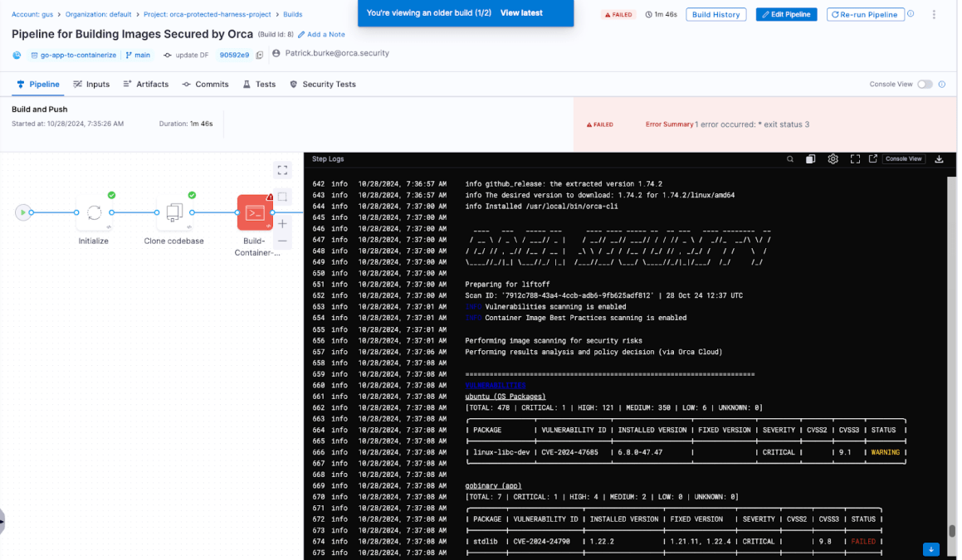Copy commit hash 90592e9
Viewport: 962px width, 560px height.
pyautogui.click(x=260, y=56)
